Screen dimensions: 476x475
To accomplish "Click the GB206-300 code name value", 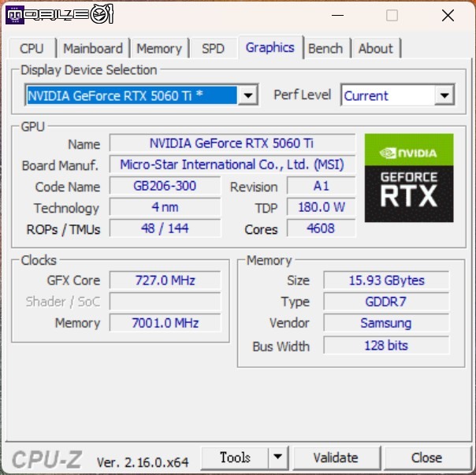I will click(x=165, y=185).
